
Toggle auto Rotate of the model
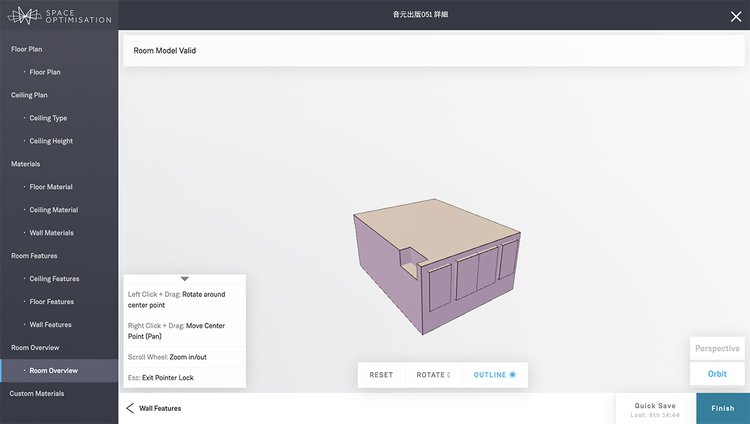tap(433, 375)
